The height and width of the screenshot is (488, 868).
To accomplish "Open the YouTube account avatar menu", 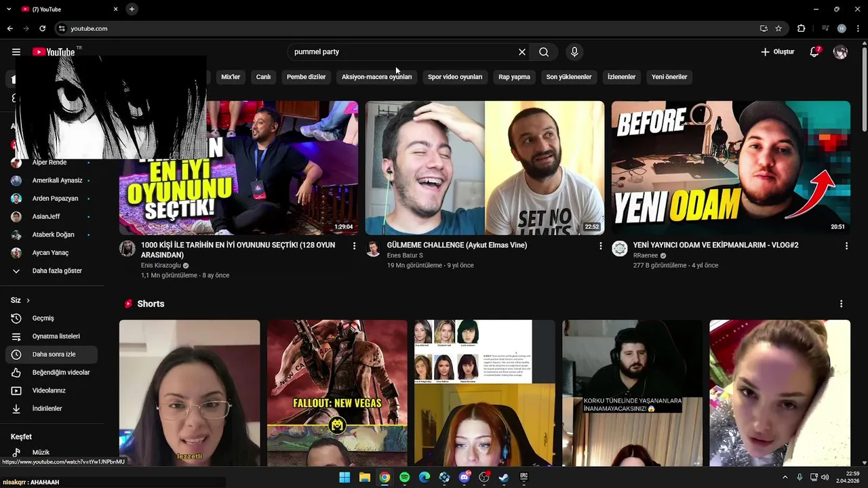I will tap(840, 52).
